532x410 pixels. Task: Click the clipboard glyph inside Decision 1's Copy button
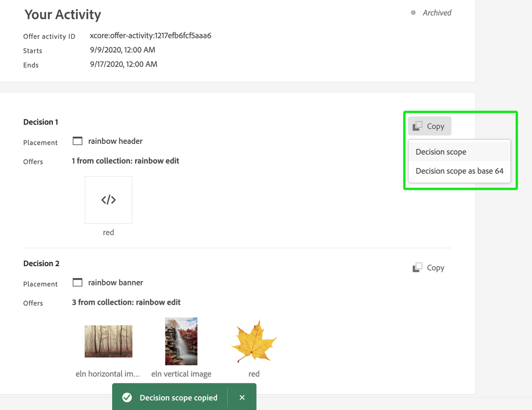coord(417,126)
